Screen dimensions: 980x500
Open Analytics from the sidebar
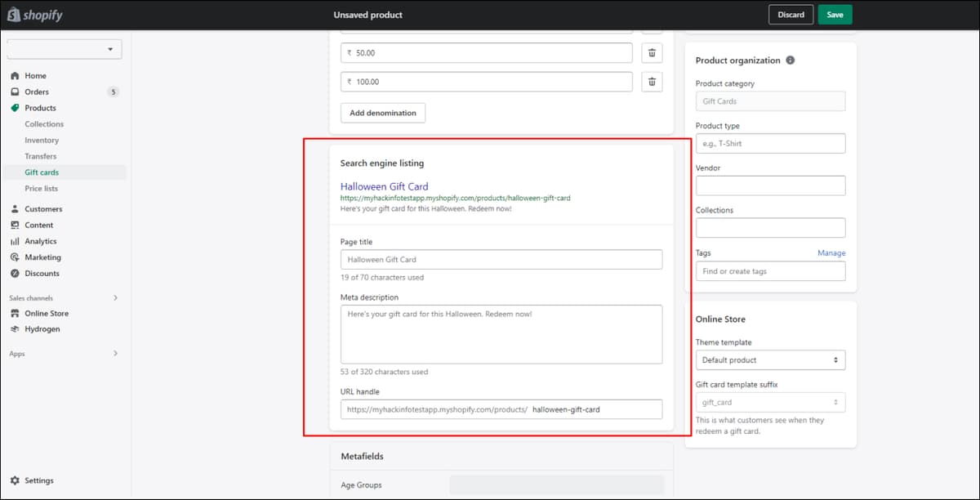coord(40,241)
